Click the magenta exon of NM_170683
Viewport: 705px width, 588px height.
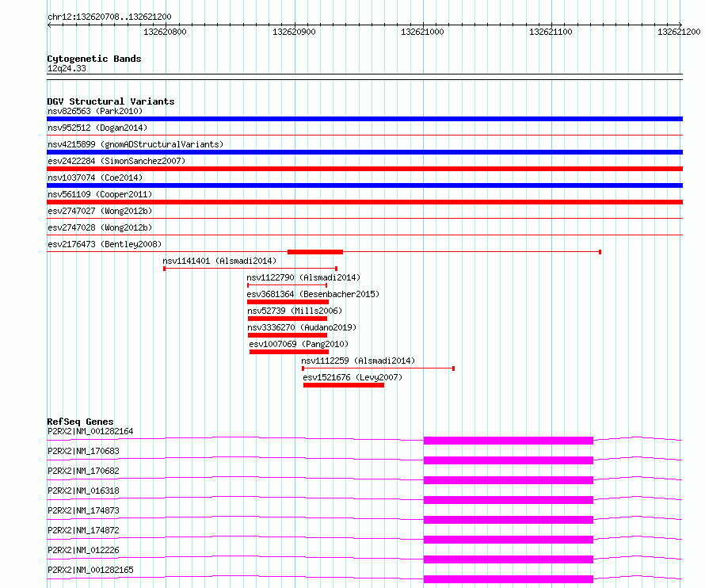tap(508, 460)
